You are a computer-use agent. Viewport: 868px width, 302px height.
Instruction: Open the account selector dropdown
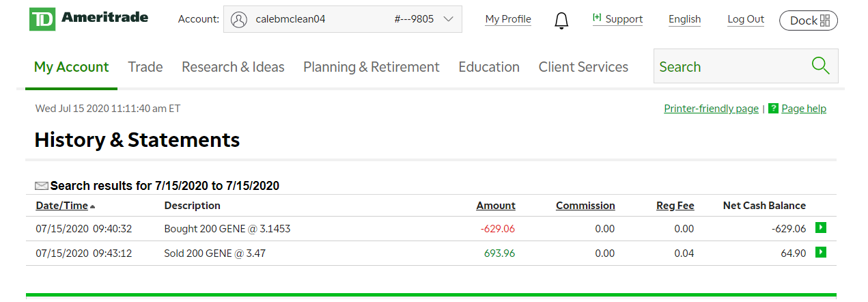coord(448,19)
